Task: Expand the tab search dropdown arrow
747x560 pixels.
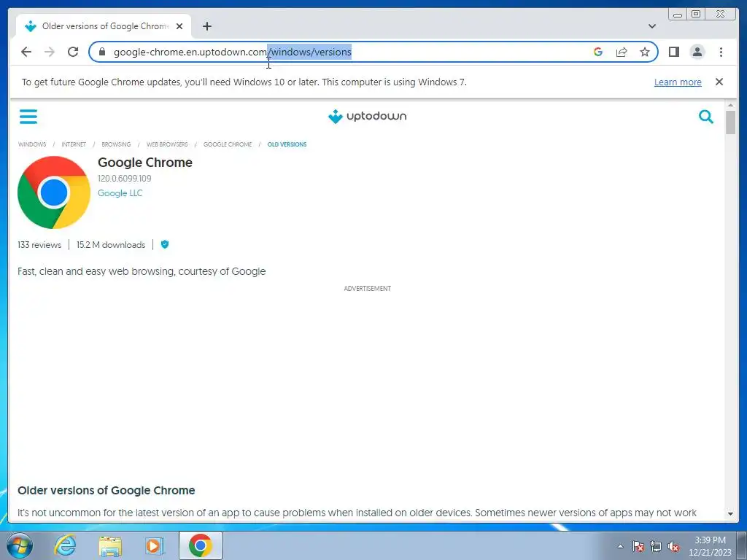Action: [x=651, y=26]
